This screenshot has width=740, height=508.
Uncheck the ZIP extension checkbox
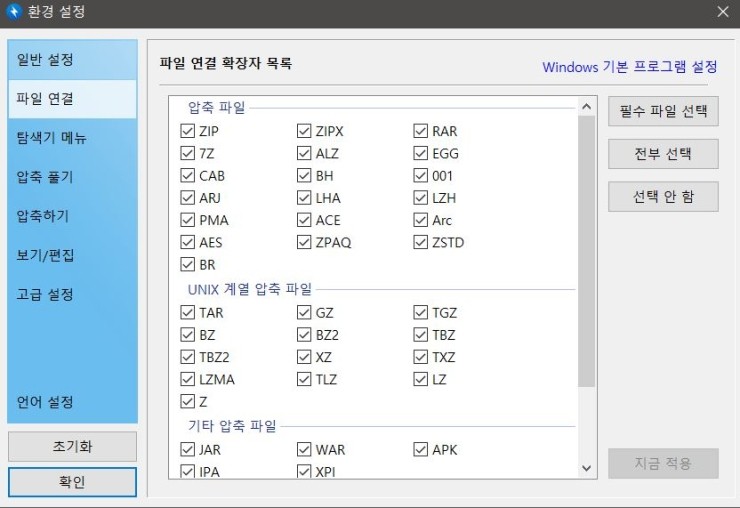(187, 131)
